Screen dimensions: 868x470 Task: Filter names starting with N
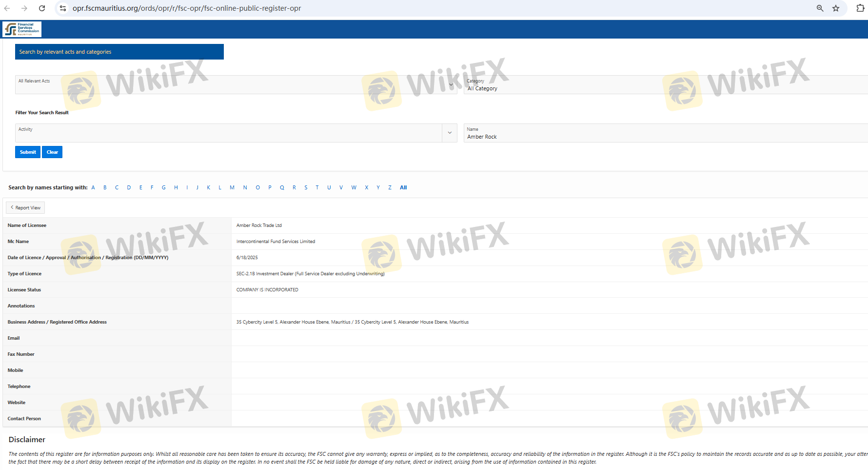pyautogui.click(x=245, y=187)
